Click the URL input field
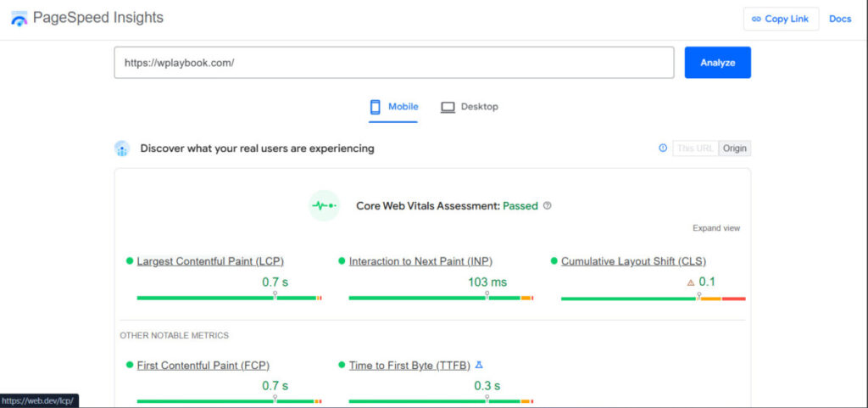 [x=394, y=63]
